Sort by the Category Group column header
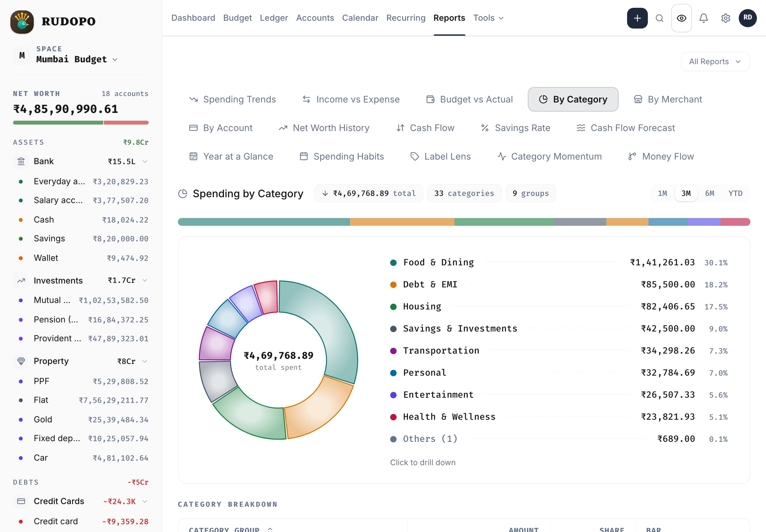This screenshot has height=532, width=766. [230, 529]
